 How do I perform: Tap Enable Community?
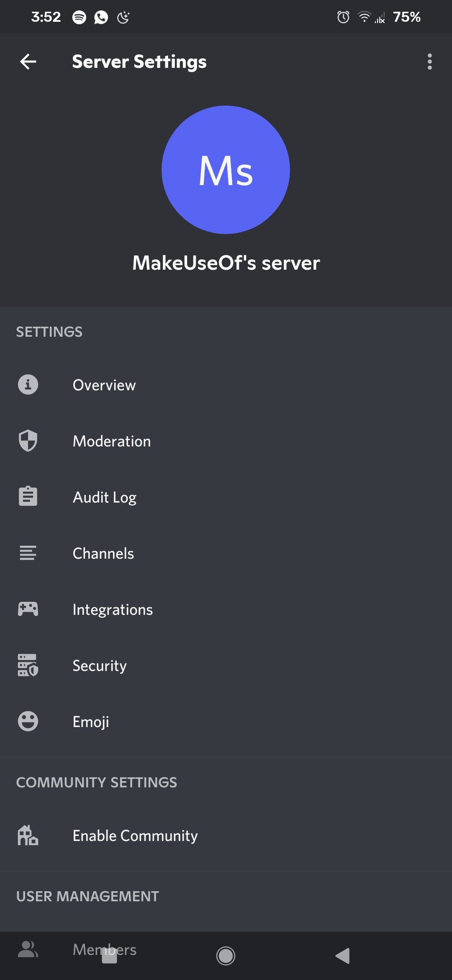(x=226, y=836)
